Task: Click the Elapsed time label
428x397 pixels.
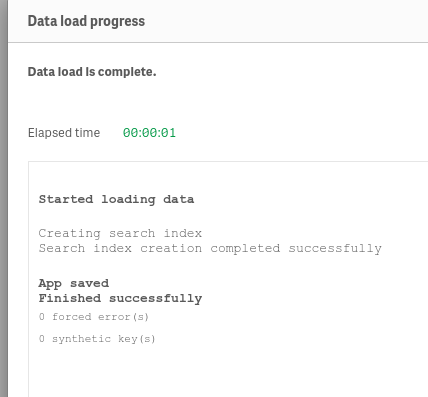Action: click(x=64, y=133)
